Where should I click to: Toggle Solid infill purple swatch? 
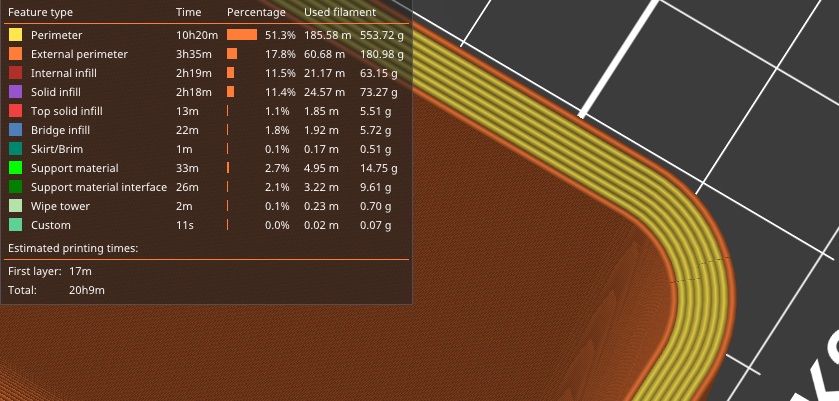pyautogui.click(x=16, y=92)
